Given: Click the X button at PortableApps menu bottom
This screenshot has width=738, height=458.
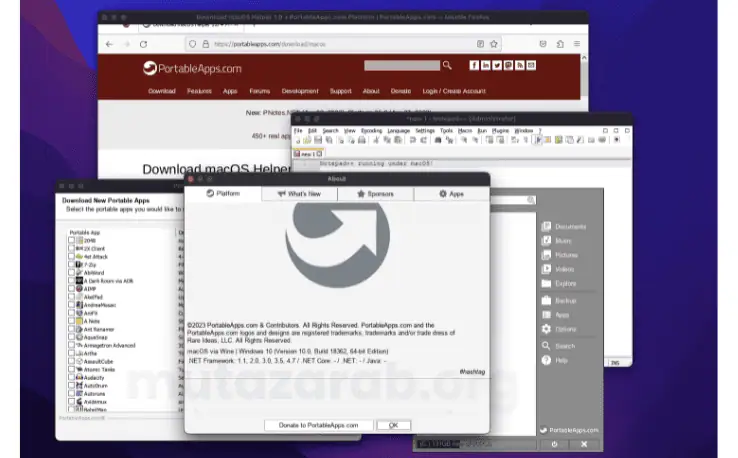Looking at the screenshot, I should (584, 444).
